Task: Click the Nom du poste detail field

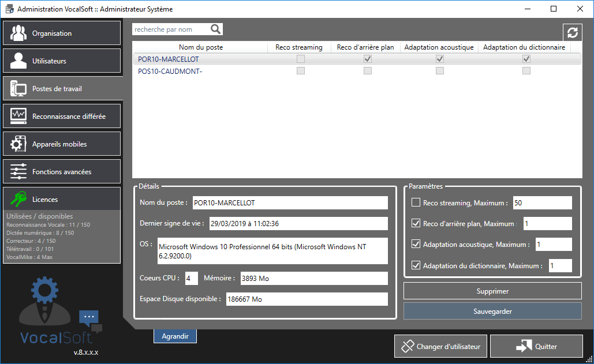Action: pyautogui.click(x=290, y=203)
